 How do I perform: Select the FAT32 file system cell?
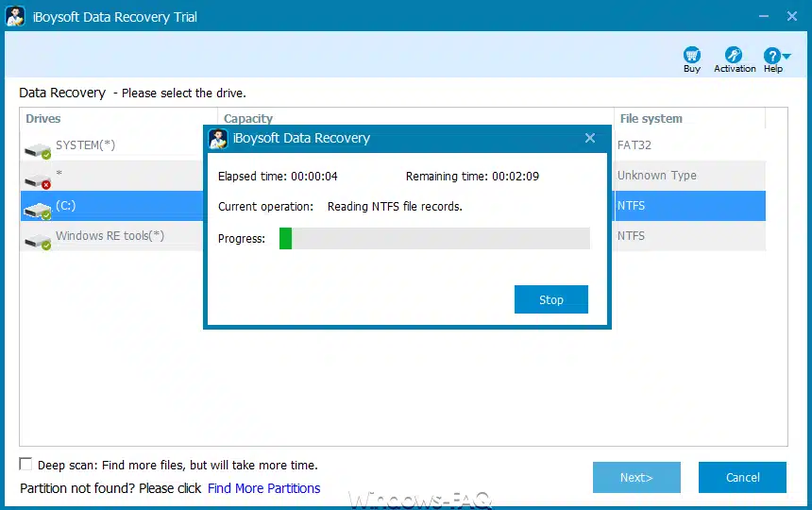pos(634,145)
